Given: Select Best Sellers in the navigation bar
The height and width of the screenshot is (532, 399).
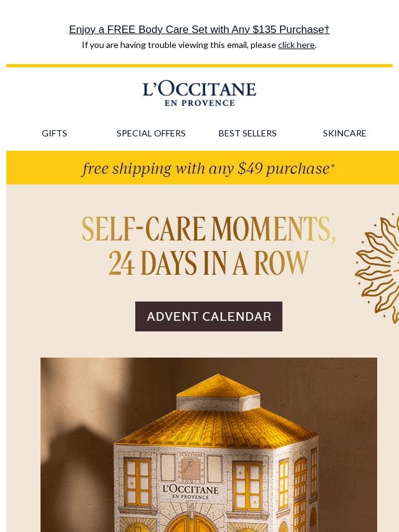Looking at the screenshot, I should [248, 133].
